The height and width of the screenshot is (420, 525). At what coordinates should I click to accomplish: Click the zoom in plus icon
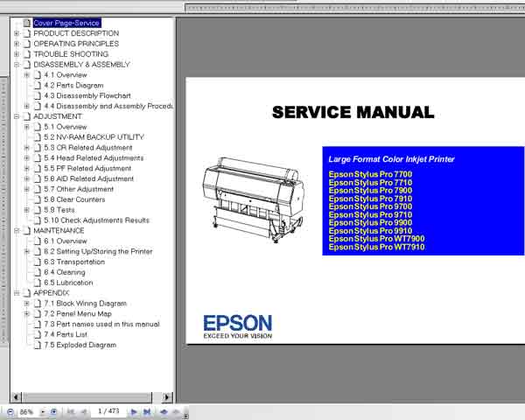[x=53, y=412]
